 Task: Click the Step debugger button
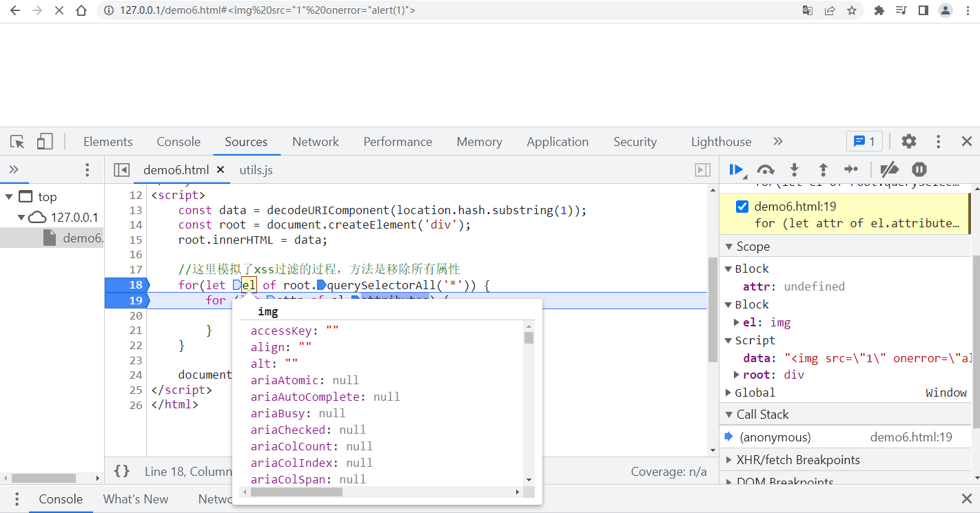click(852, 169)
